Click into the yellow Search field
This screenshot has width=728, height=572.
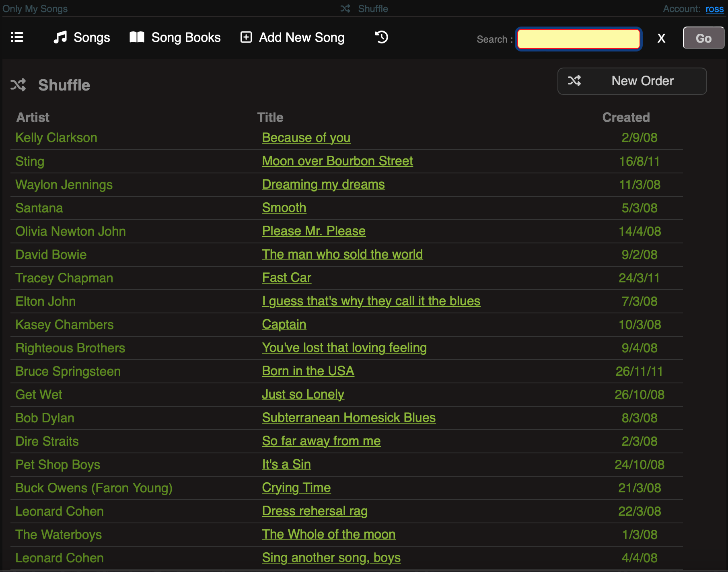tap(578, 39)
